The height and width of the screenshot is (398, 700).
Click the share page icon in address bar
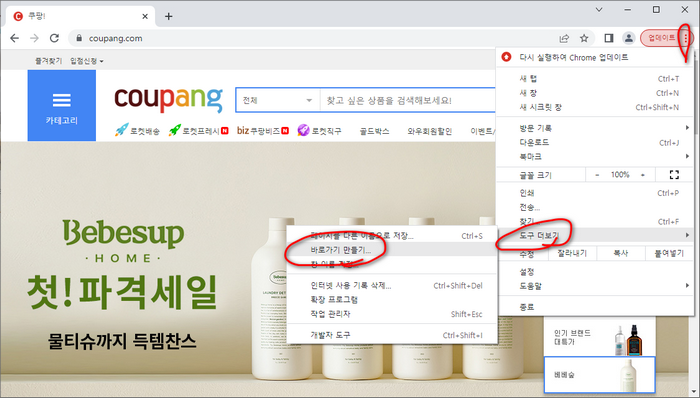[x=564, y=38]
